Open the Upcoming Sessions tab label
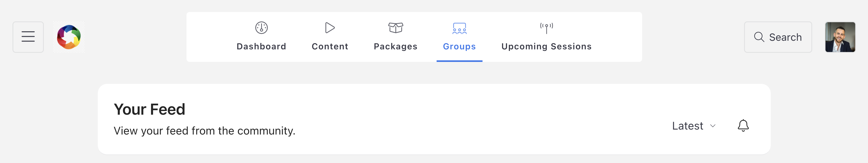The image size is (868, 163). point(546,46)
